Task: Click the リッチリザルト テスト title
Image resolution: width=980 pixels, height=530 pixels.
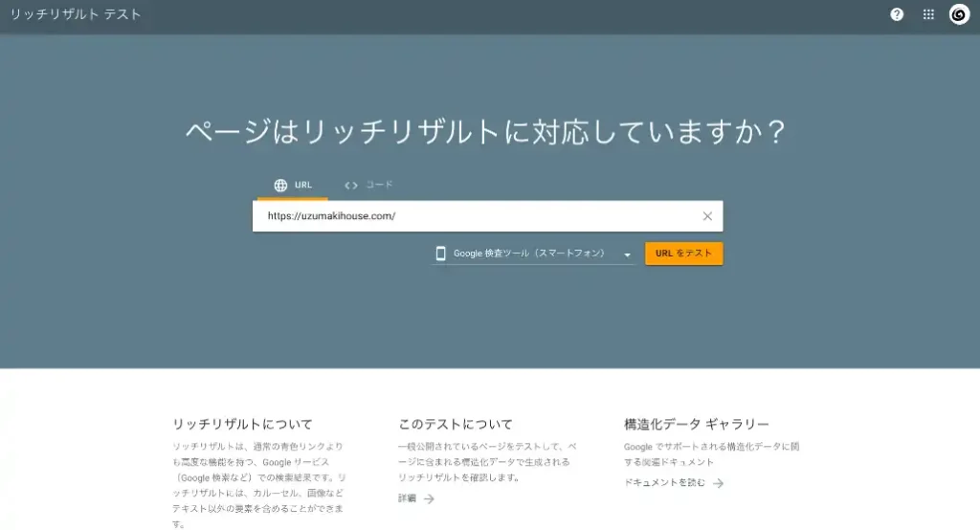Action: coord(76,14)
